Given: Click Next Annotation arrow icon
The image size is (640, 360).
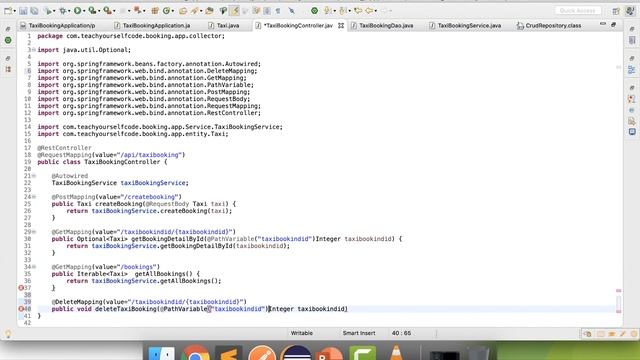Looking at the screenshot, I should click(x=327, y=11).
